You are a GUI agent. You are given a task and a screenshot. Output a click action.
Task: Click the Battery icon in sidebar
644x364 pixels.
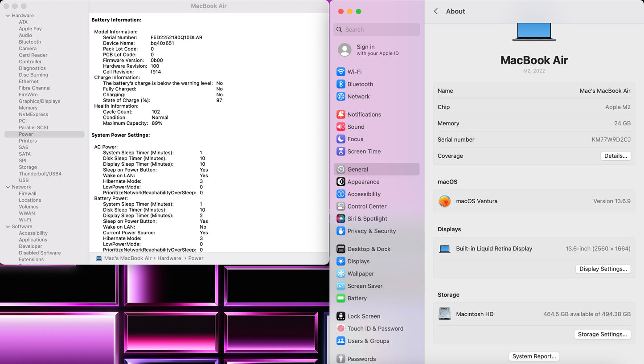(x=341, y=299)
